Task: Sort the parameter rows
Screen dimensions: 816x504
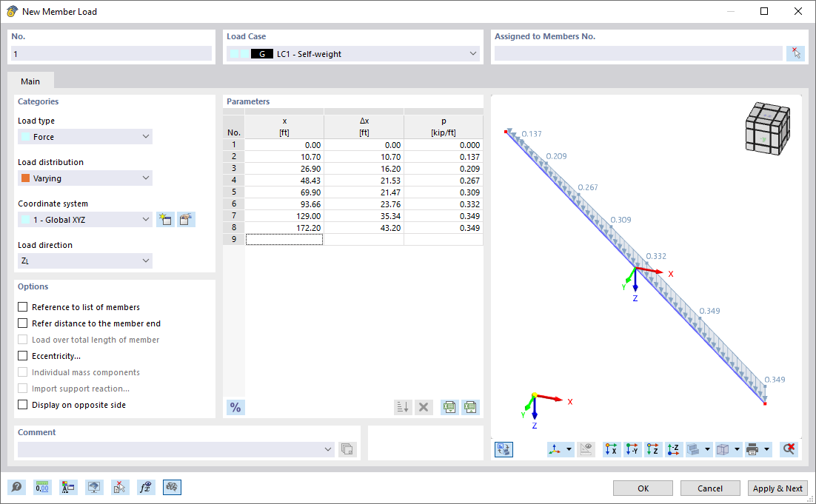Action: tap(403, 407)
